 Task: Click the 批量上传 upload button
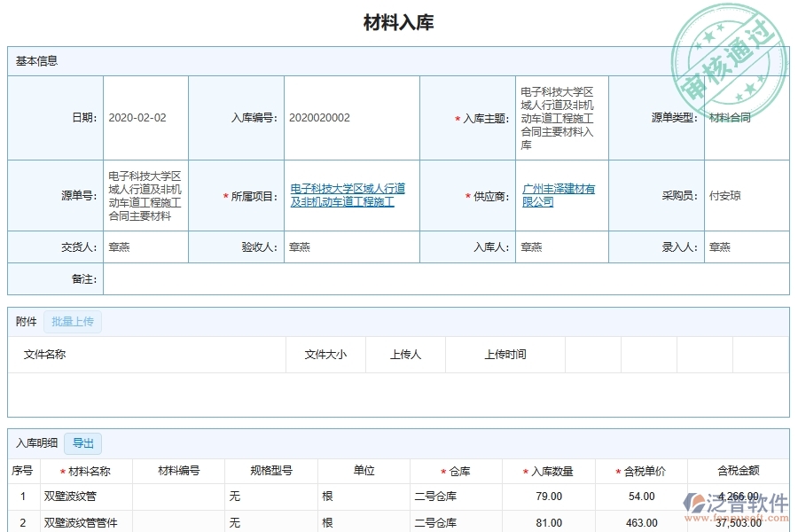pyautogui.click(x=71, y=322)
